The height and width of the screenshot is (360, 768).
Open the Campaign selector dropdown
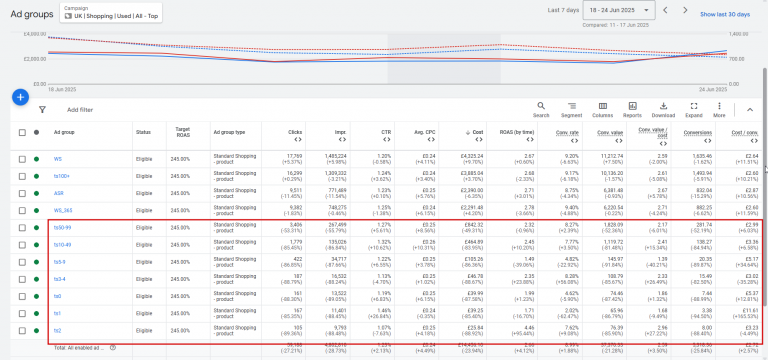(x=111, y=13)
